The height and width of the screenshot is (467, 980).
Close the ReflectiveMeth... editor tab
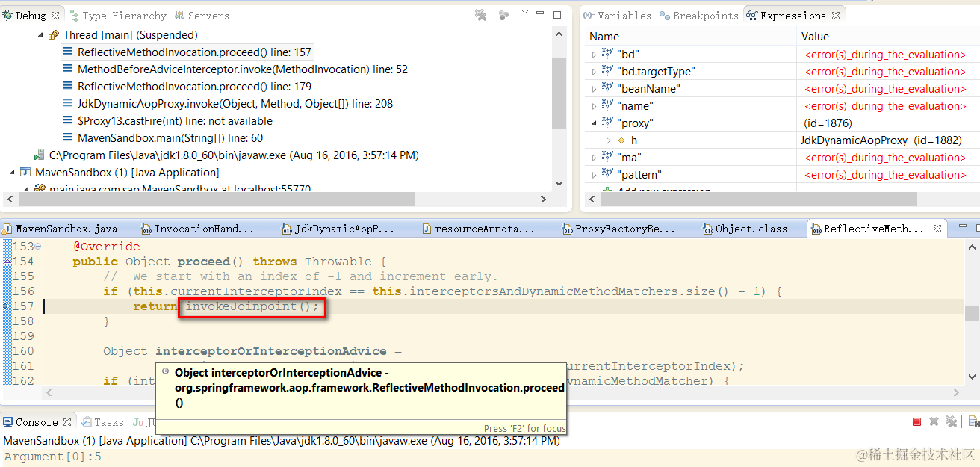pos(939,229)
